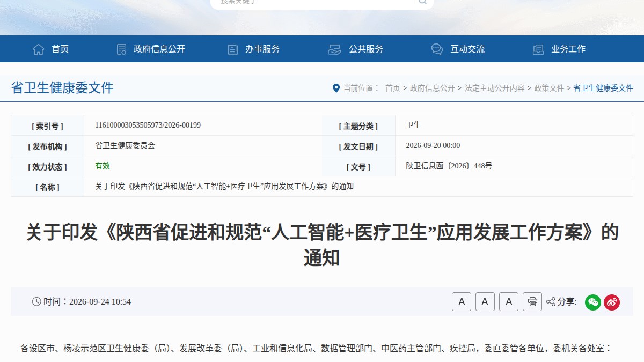This screenshot has width=644, height=362.
Task: Click the 文号 label cell
Action: pyautogui.click(x=358, y=167)
